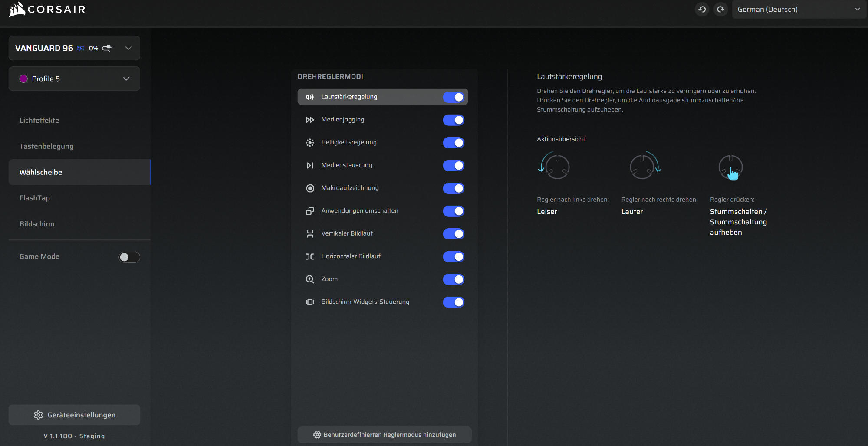The image size is (868, 446).
Task: Open Geräteeinstellungen button
Action: tap(74, 415)
